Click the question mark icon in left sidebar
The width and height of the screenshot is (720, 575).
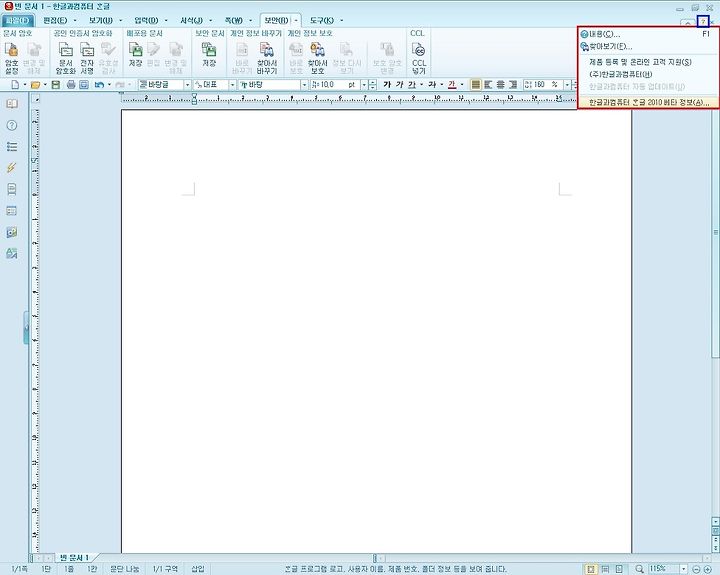click(x=12, y=125)
